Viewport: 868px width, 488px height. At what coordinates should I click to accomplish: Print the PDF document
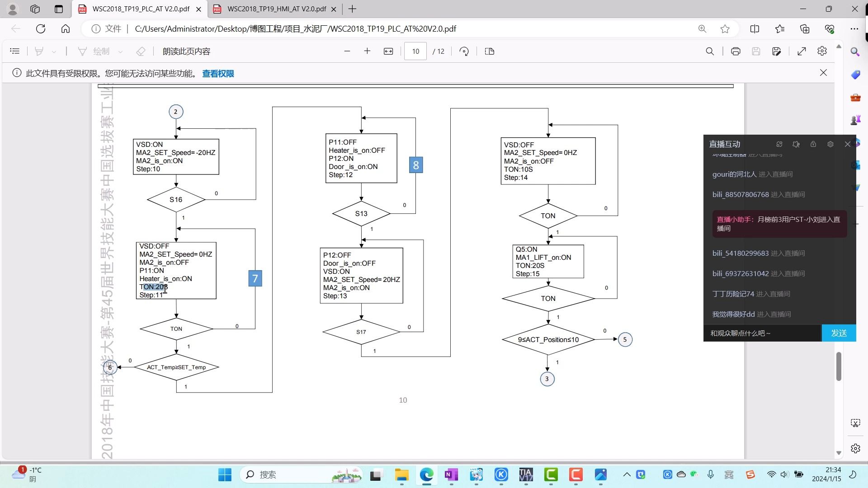tap(736, 52)
